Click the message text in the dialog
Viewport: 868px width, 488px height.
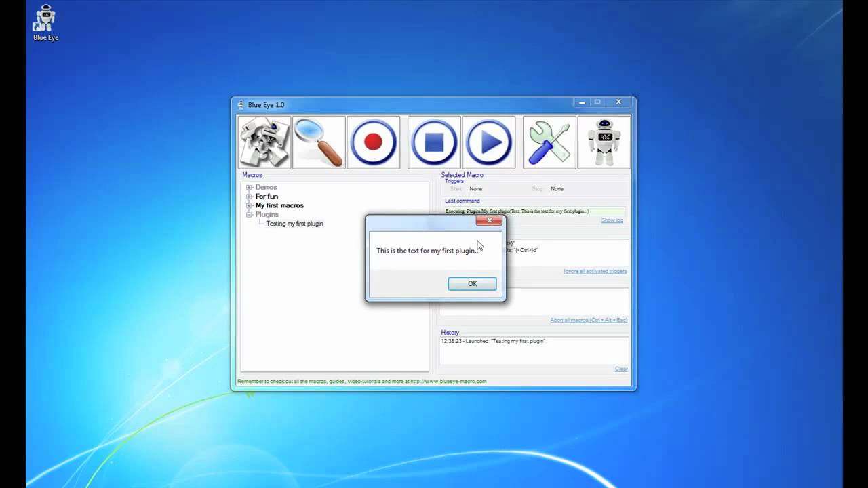[428, 251]
